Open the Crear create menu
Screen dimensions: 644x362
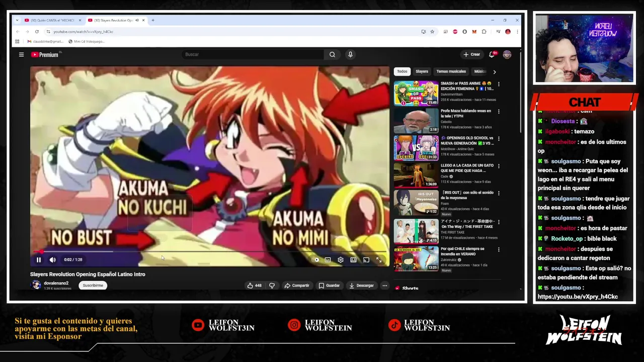tap(472, 54)
